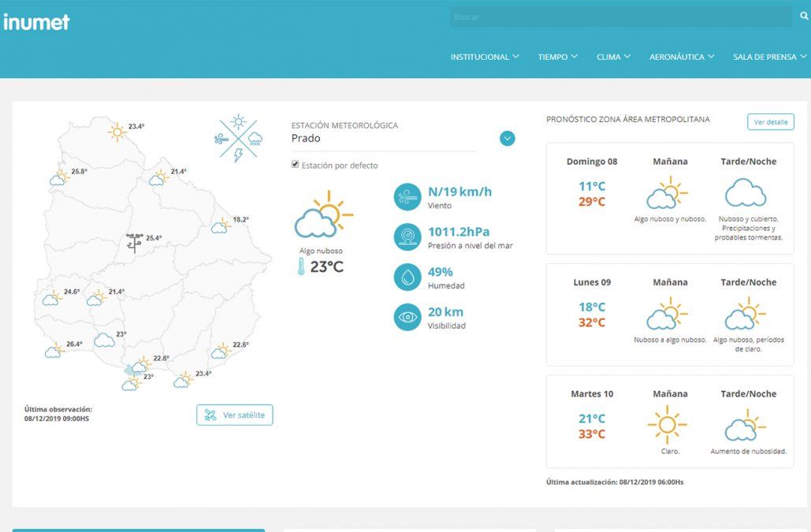Open the Aeronáutica menu
The width and height of the screenshot is (811, 532).
click(x=681, y=57)
